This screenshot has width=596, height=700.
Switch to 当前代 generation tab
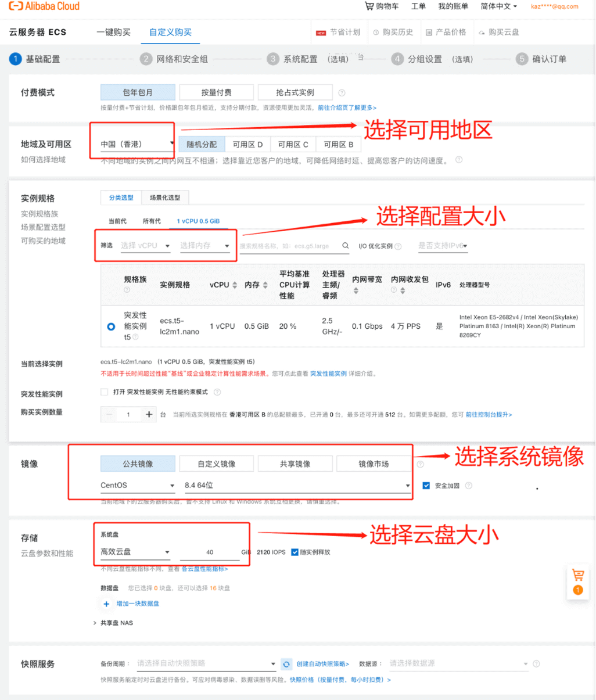click(x=117, y=221)
